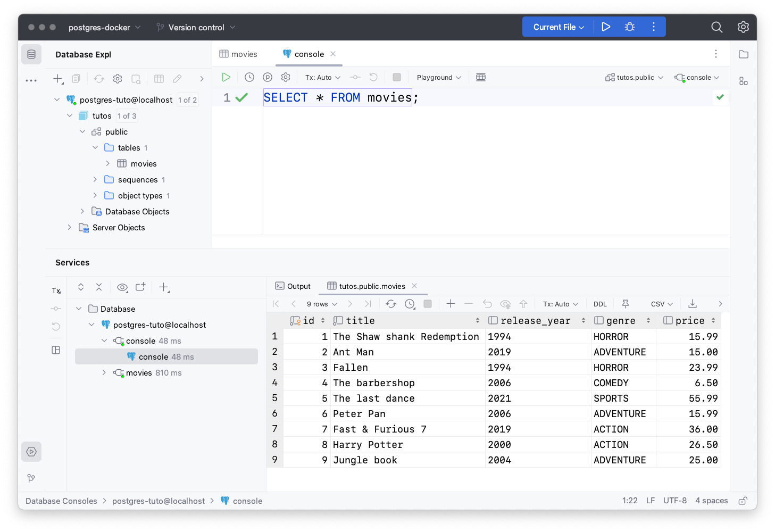This screenshot has height=532, width=775.
Task: Switch to the movies editor tab
Action: click(238, 54)
